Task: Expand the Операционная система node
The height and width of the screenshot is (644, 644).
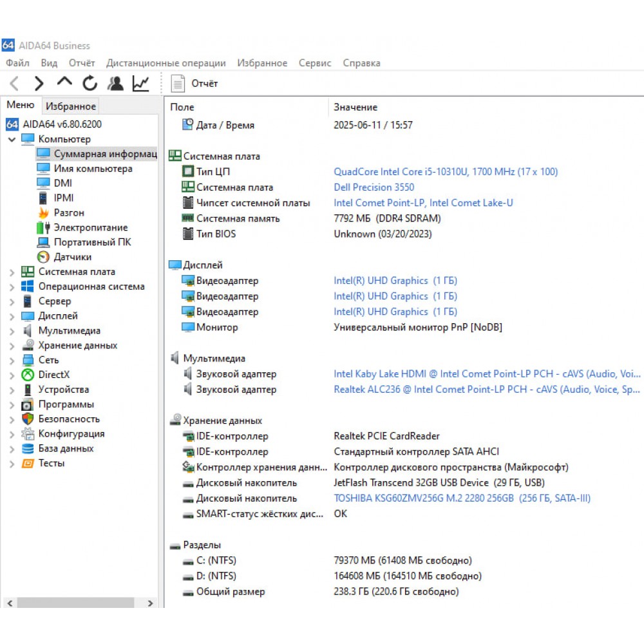Action: pos(12,287)
